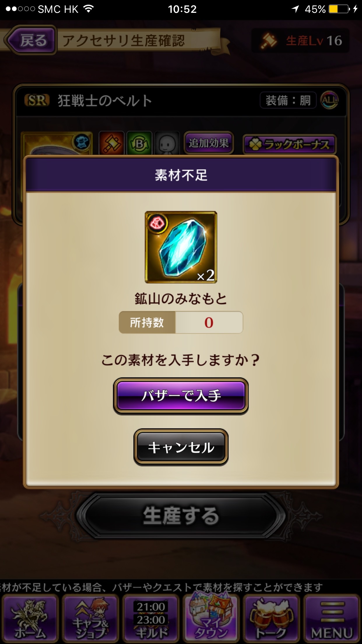Tap the blue crystal material thumbnail
This screenshot has width=362, height=644.
(x=181, y=247)
